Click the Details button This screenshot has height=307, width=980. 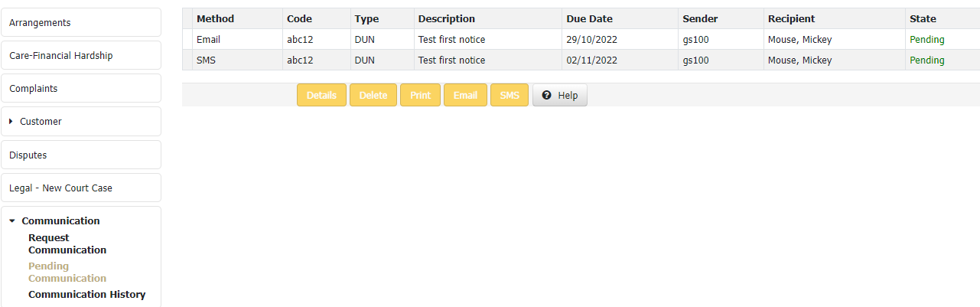[321, 95]
